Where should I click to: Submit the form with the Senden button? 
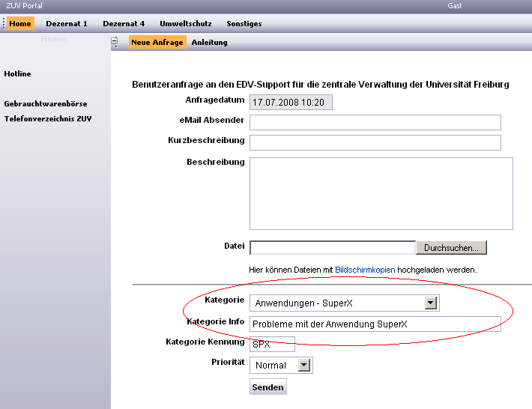click(267, 387)
